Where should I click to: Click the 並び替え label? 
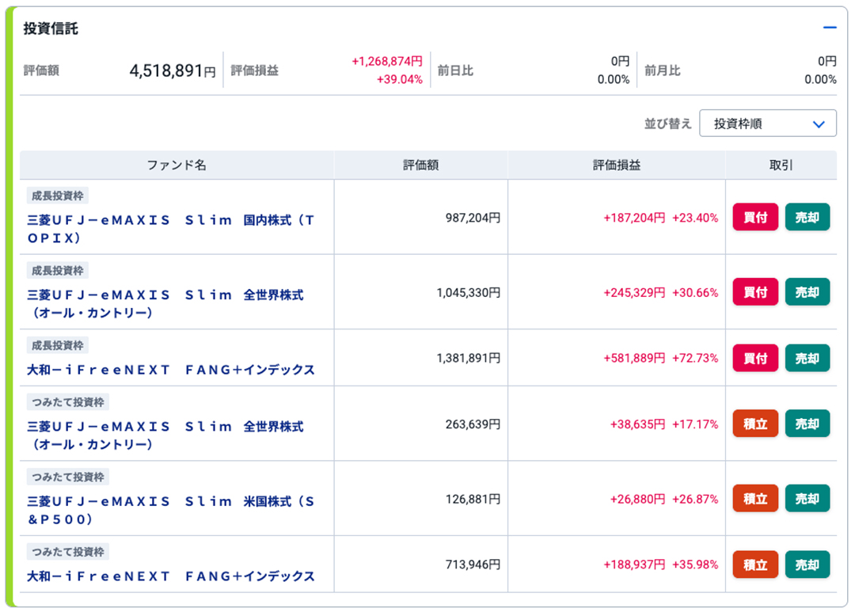tap(668, 124)
